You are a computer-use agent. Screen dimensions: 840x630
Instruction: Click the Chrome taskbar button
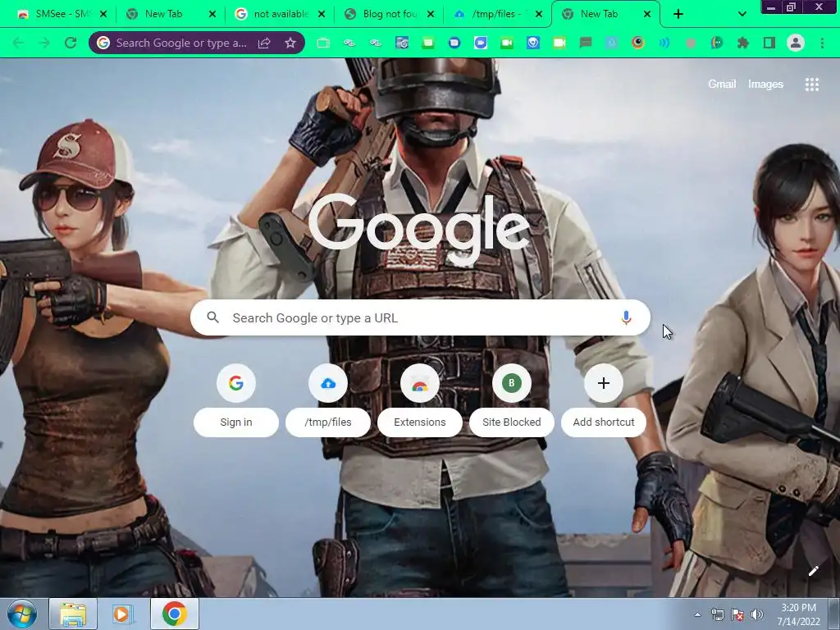(x=175, y=614)
